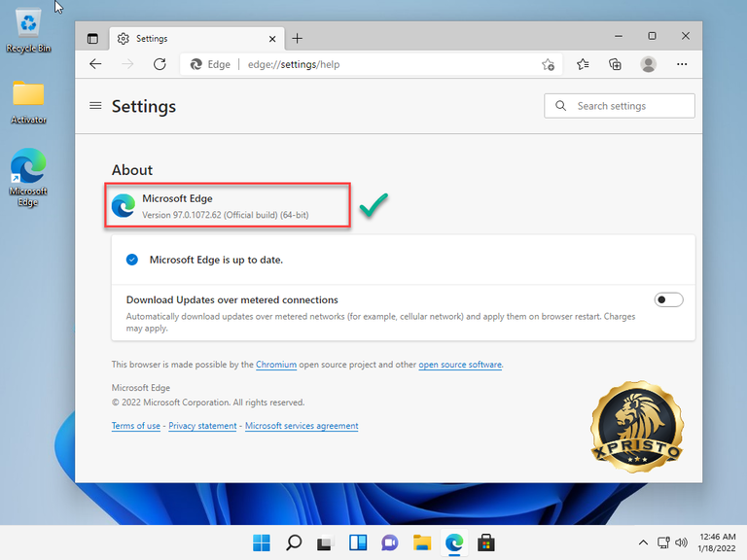Add this page to favorites star icon
Image resolution: width=747 pixels, height=560 pixels.
coord(548,64)
